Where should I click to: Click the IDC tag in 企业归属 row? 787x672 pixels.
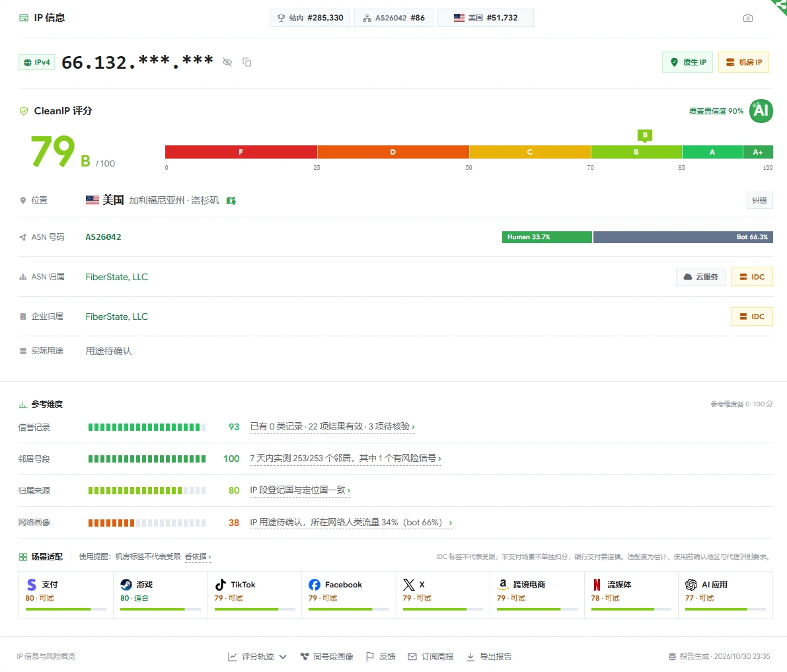tap(752, 317)
